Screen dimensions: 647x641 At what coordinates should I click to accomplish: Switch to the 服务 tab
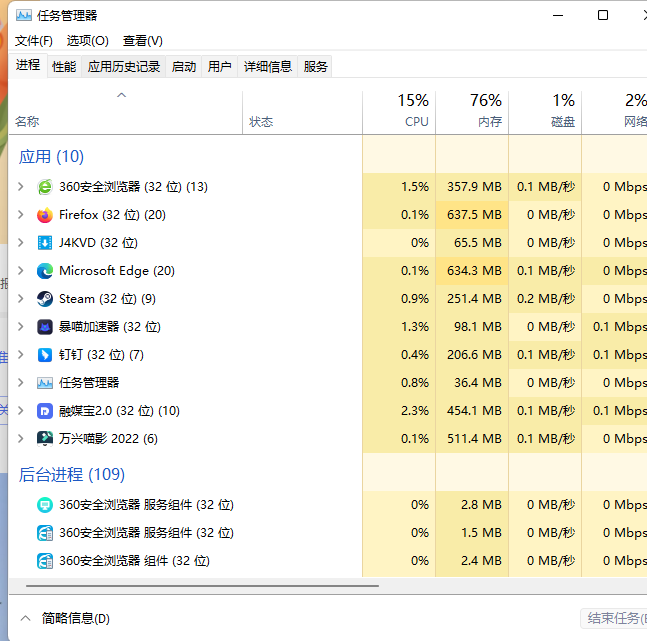(315, 66)
